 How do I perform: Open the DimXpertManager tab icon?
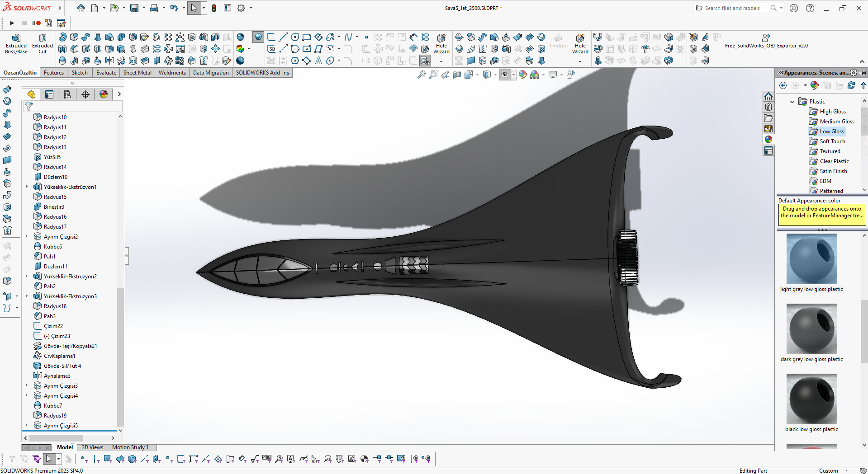[x=85, y=94]
